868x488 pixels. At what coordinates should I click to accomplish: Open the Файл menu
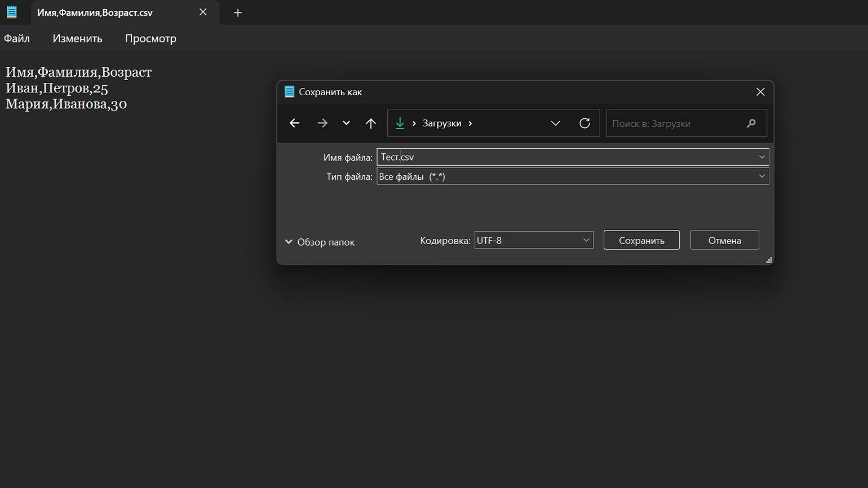pos(17,38)
